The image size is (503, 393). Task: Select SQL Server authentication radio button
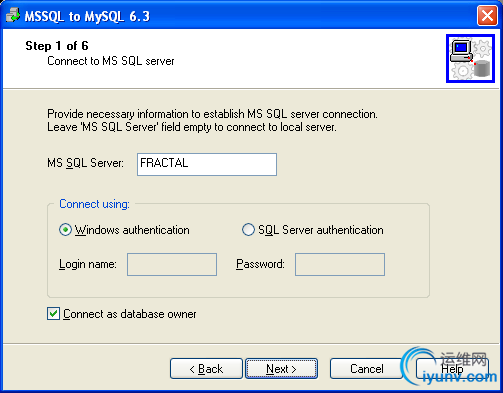[x=248, y=230]
